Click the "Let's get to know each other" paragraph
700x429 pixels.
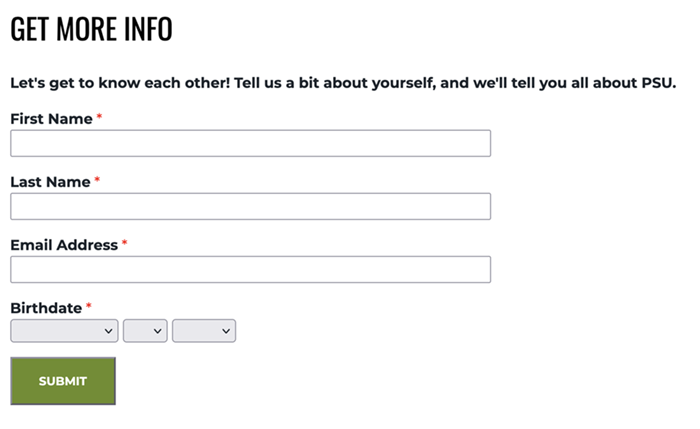point(343,82)
